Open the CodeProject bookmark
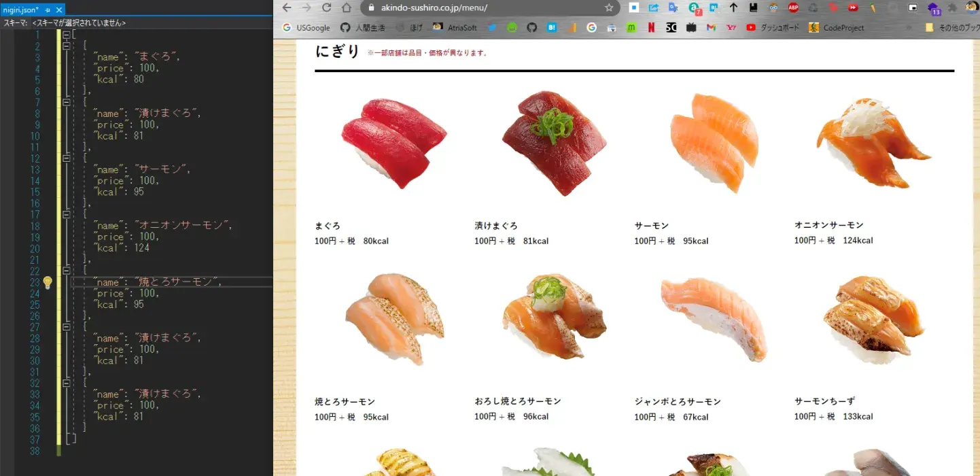Screen dimensions: 980x476 click(837, 28)
